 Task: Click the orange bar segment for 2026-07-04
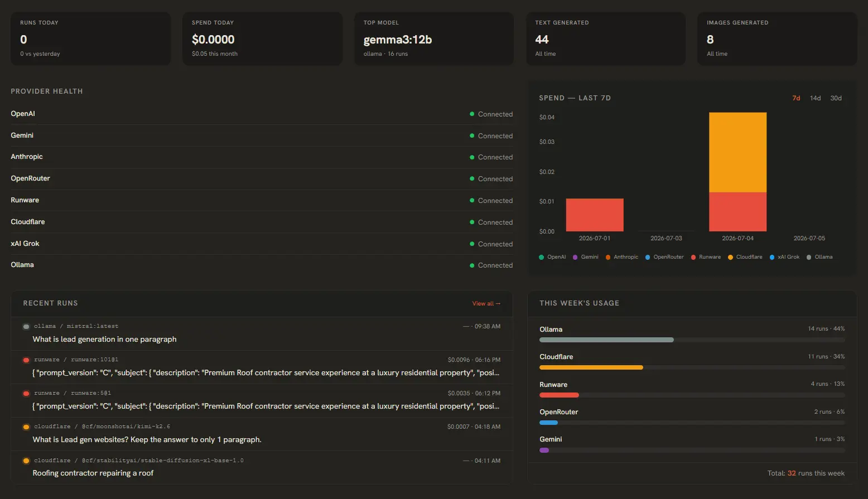pyautogui.click(x=737, y=152)
